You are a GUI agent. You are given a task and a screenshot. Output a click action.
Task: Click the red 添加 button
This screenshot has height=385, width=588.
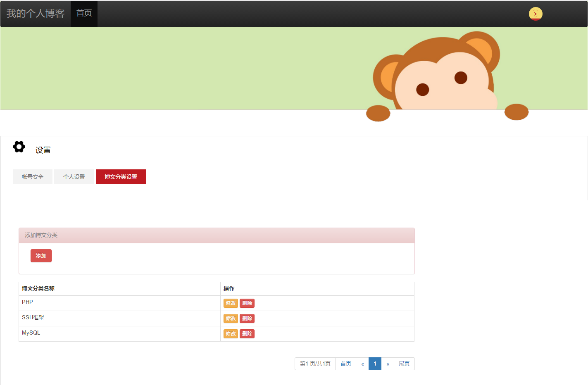click(41, 256)
